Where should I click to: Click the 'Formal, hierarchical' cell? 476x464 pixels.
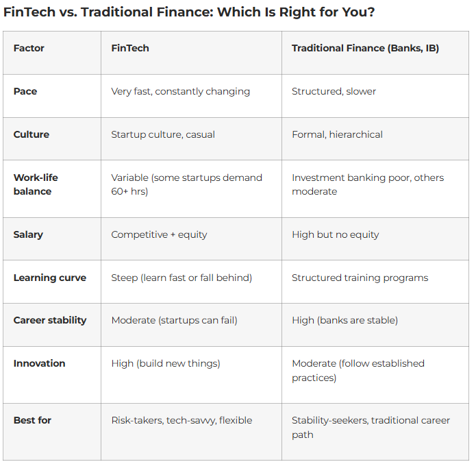337,134
